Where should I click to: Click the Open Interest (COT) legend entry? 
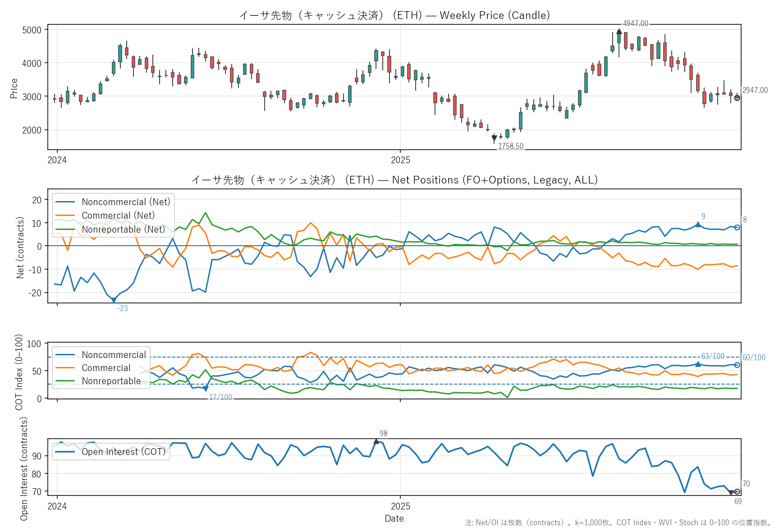(124, 452)
